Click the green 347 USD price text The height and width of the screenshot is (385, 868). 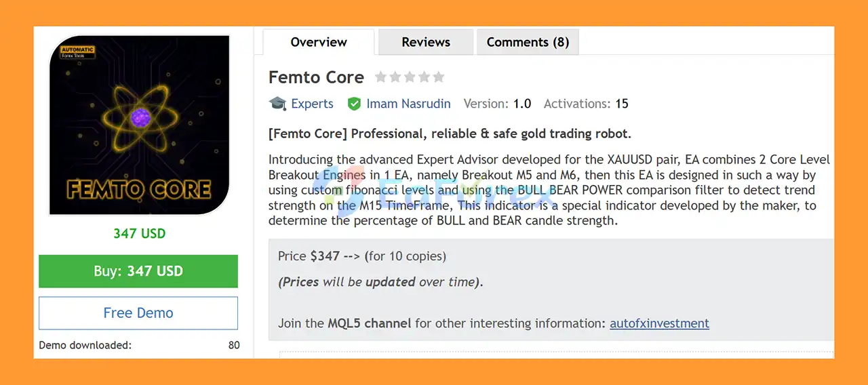point(139,234)
